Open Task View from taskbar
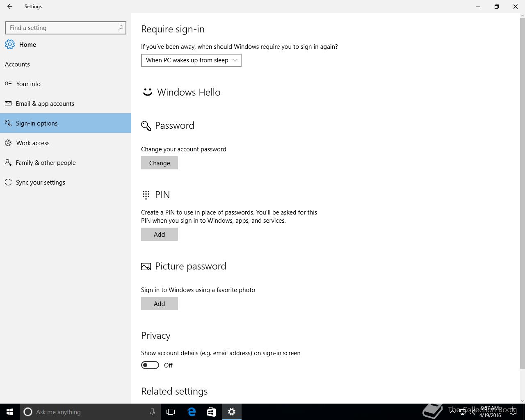 point(171,412)
